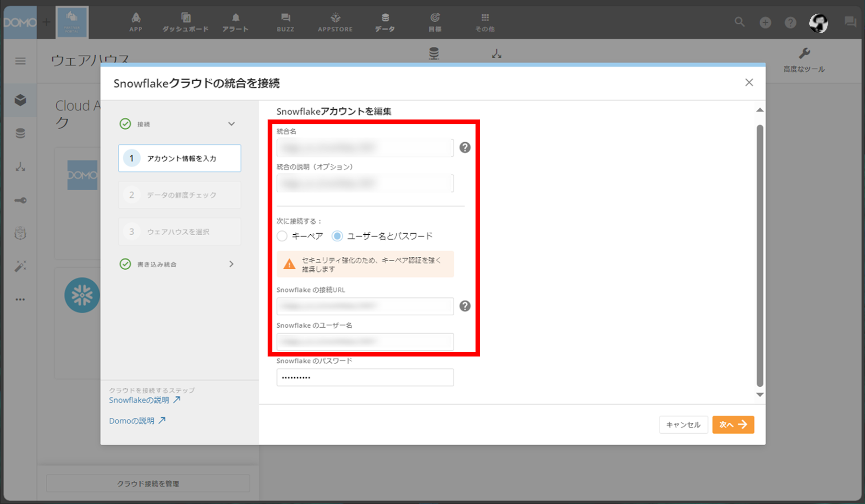Select step 2 データの鮮度チェック
This screenshot has width=865, height=504.
pos(180,195)
